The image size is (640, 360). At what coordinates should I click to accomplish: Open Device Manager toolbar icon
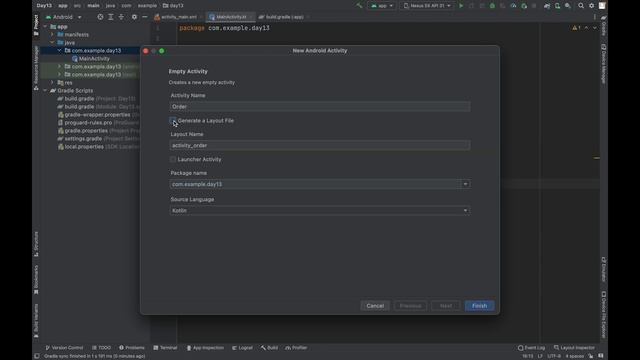point(558,6)
